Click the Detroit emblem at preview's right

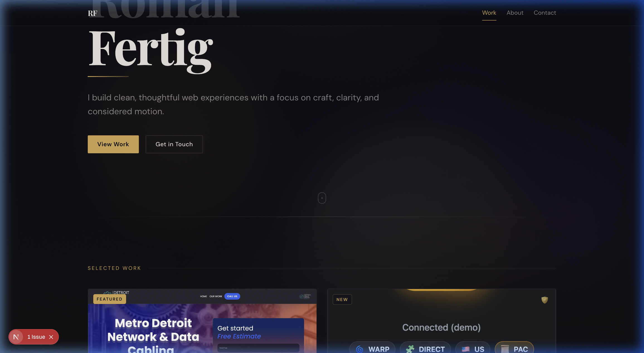tap(305, 296)
